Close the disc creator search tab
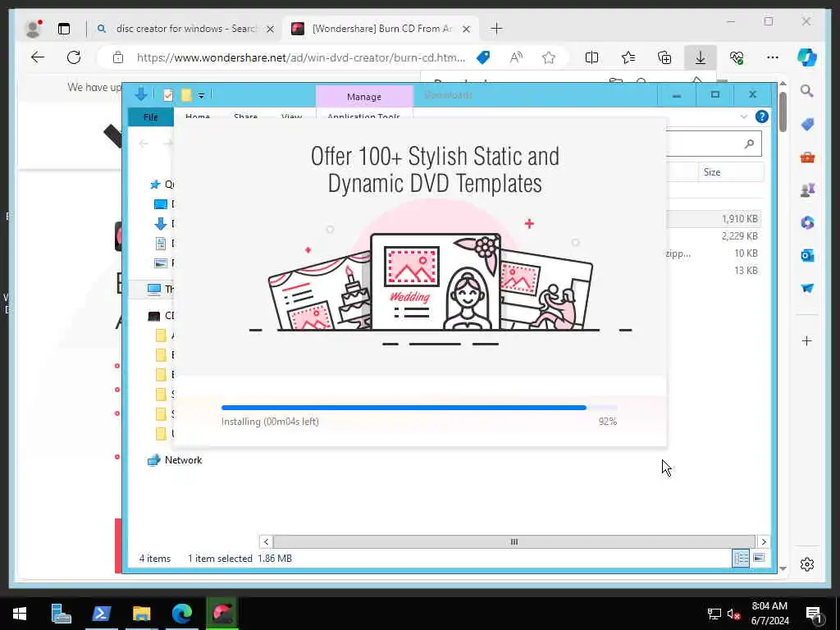The width and height of the screenshot is (840, 630). (x=271, y=29)
